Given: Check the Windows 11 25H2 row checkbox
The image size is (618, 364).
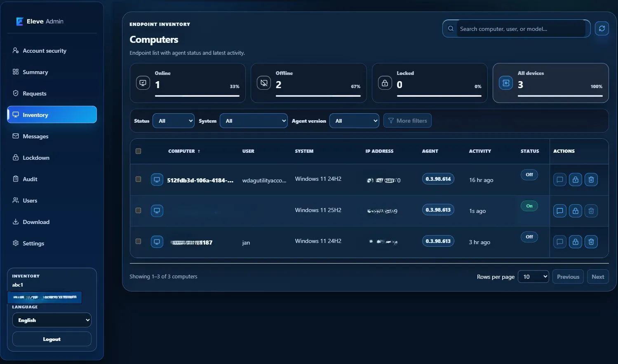Looking at the screenshot, I should click(138, 210).
